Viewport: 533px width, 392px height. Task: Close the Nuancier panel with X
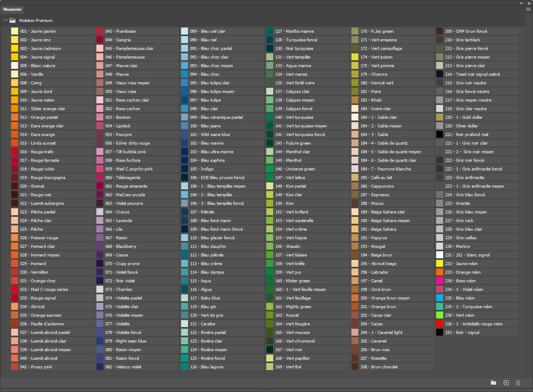pyautogui.click(x=529, y=3)
